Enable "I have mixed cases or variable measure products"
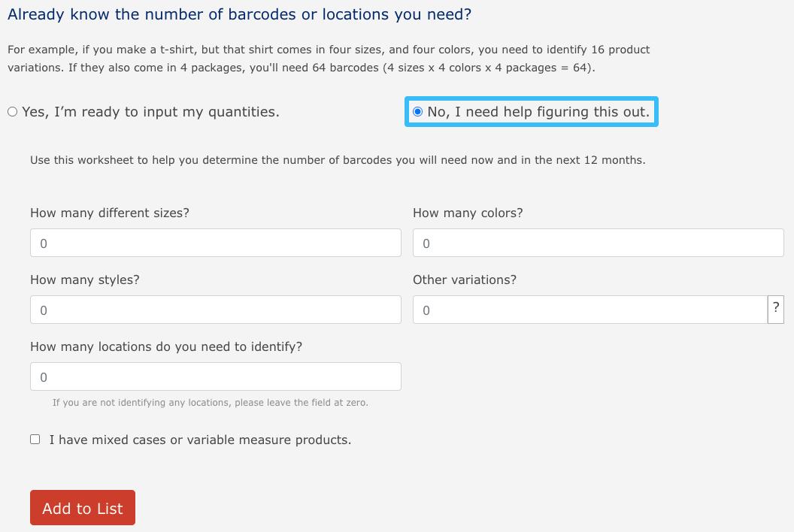 pos(35,438)
